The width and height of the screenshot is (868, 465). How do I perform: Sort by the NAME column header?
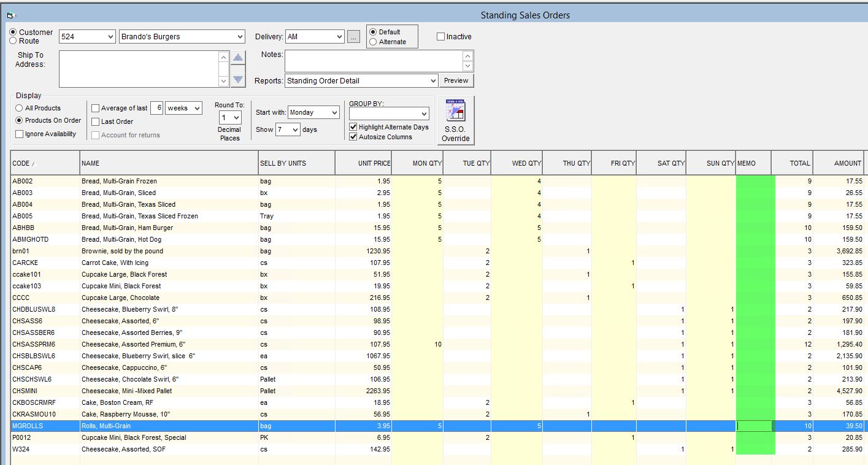(x=169, y=163)
